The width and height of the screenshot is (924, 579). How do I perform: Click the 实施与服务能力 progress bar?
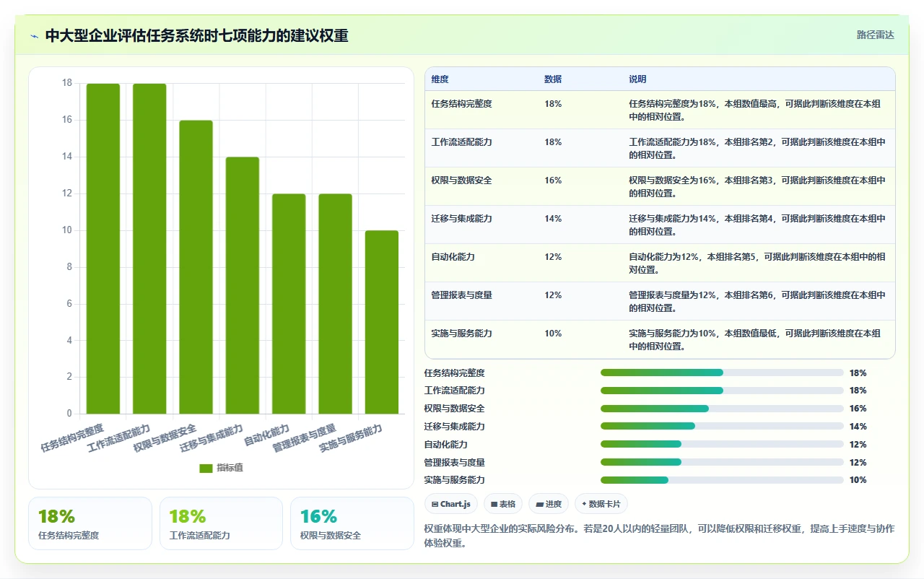click(722, 480)
